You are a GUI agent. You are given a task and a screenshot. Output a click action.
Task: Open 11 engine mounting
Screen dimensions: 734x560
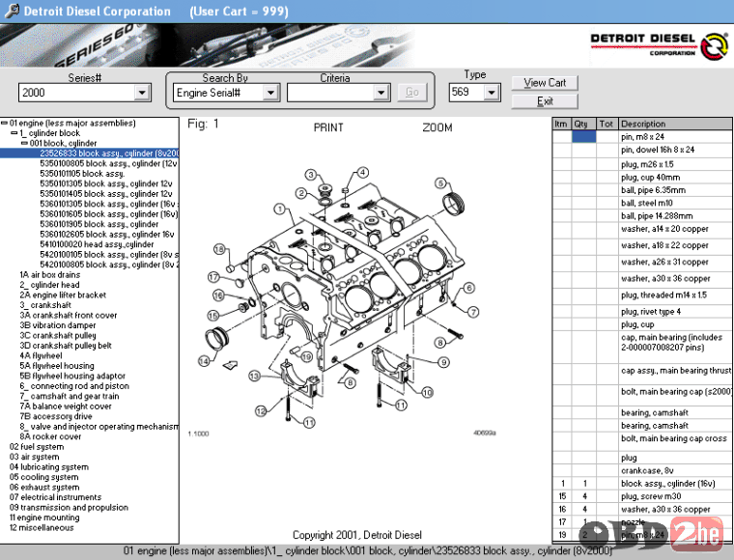point(44,518)
